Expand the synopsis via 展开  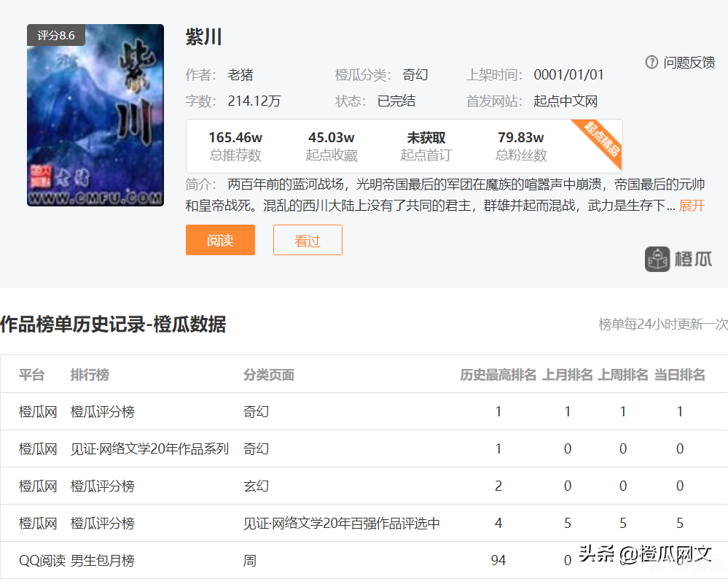pyautogui.click(x=694, y=206)
